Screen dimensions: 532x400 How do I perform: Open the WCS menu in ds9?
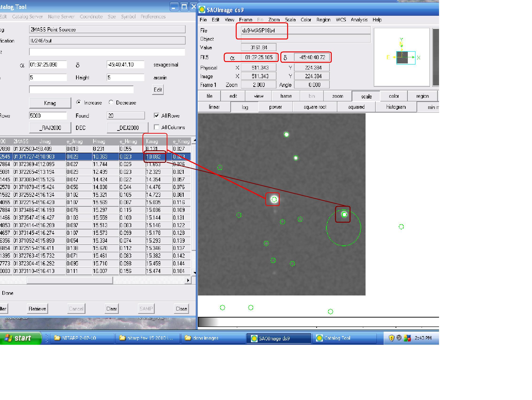(x=341, y=20)
